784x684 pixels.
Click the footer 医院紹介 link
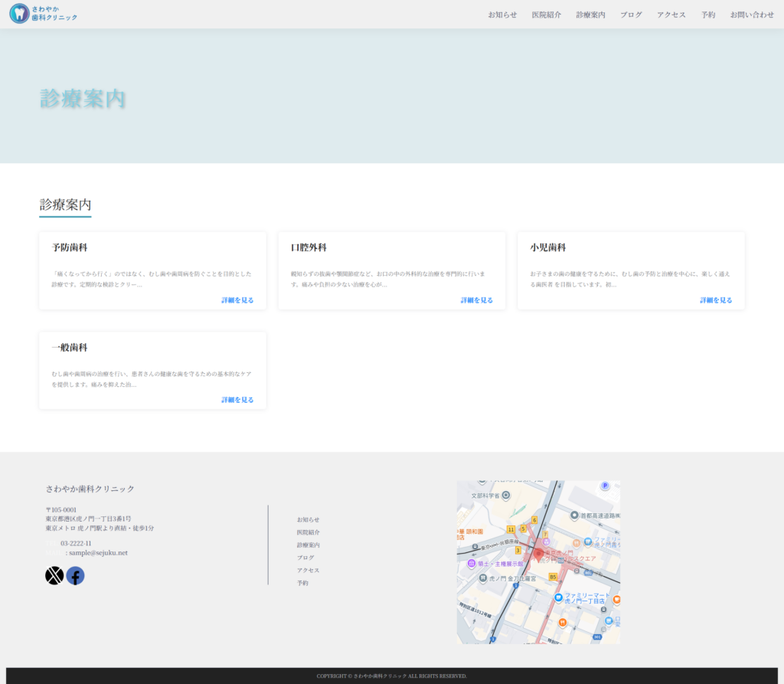309,532
